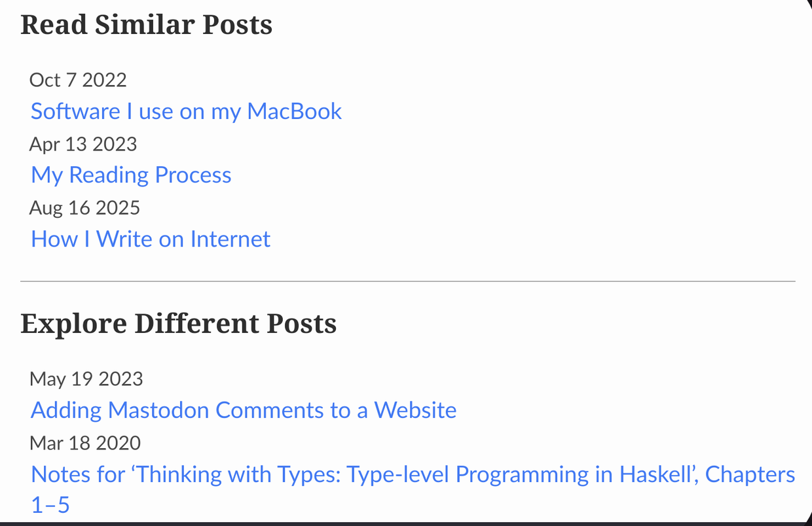Click the "Apr 13 2023" post date
812x526 pixels.
coord(83,144)
